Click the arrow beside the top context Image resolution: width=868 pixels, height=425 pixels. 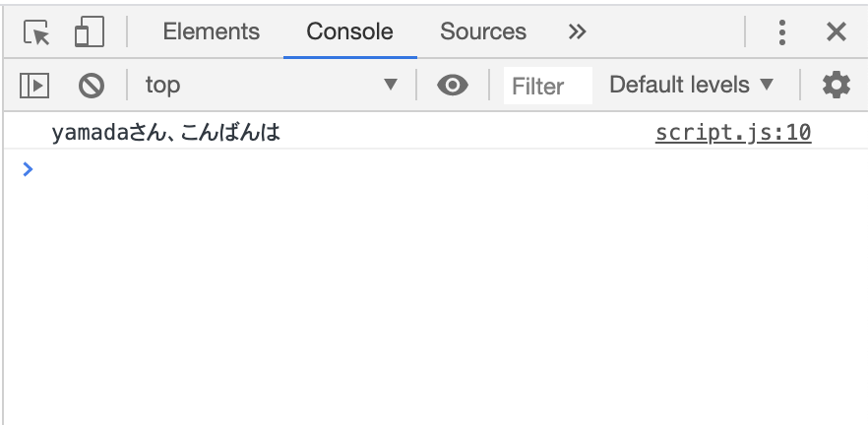(391, 85)
